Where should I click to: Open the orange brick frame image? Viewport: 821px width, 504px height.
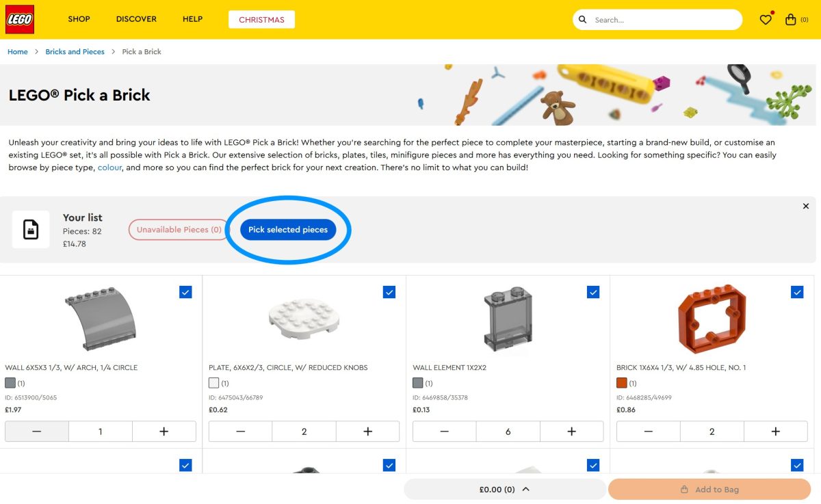712,319
